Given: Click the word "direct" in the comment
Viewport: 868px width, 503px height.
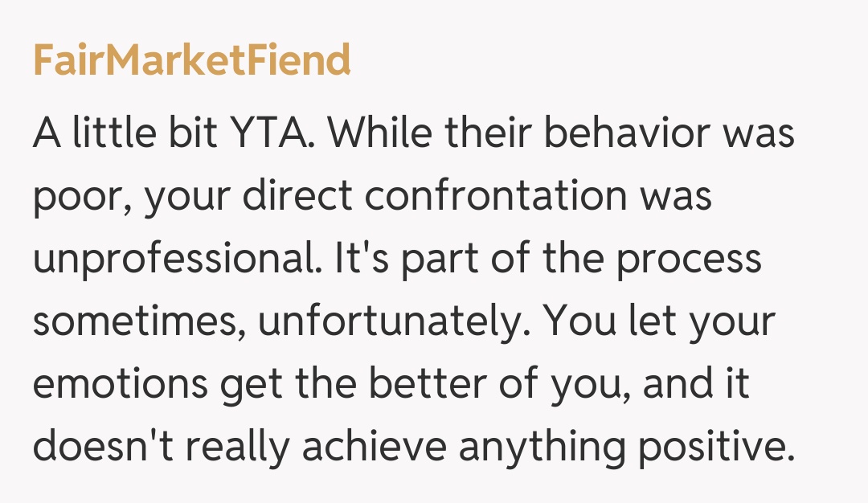Looking at the screenshot, I should pos(293,195).
